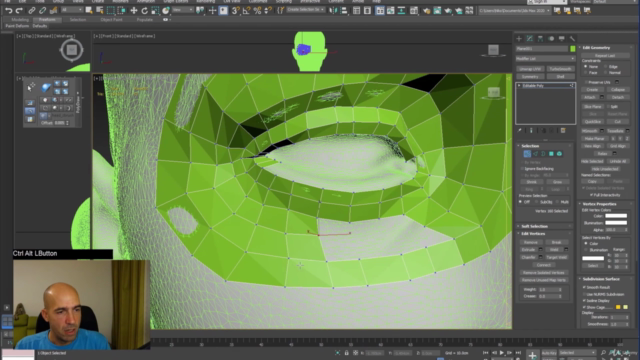Activate Select and Move tool

click(133, 11)
